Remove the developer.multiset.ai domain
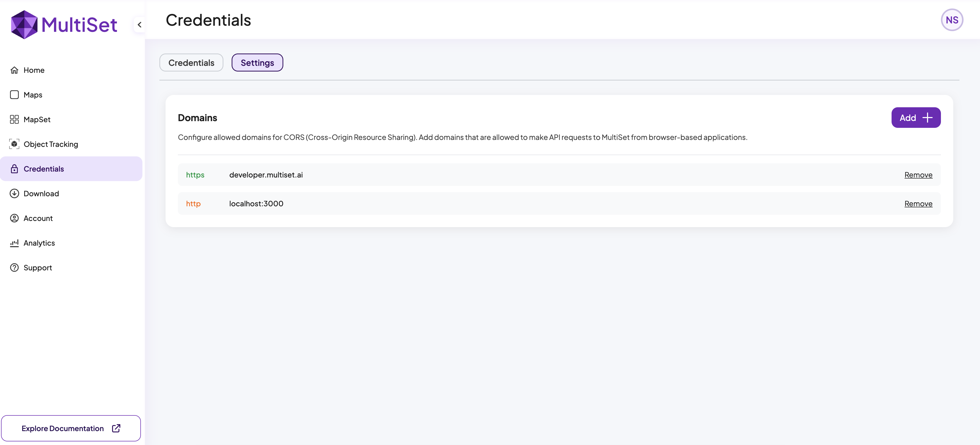Viewport: 980px width, 445px height. coord(918,175)
